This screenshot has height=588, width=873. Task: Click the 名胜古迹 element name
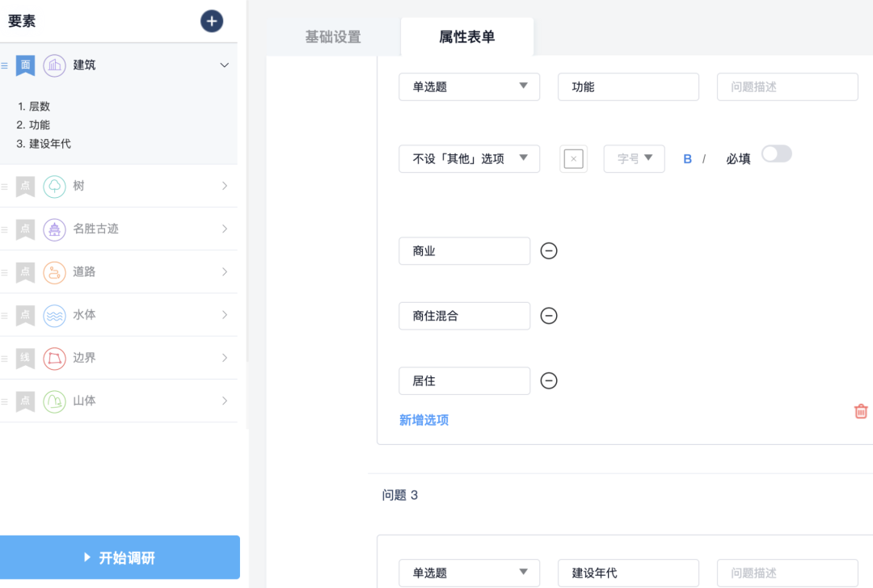click(95, 229)
